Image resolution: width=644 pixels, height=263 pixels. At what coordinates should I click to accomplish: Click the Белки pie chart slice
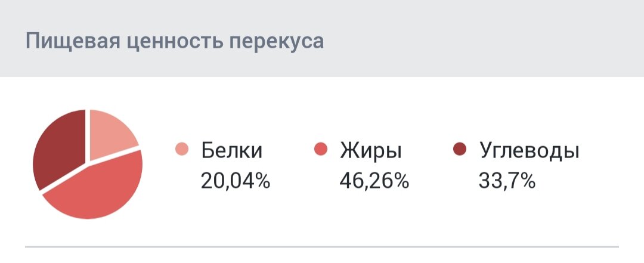pos(109,132)
